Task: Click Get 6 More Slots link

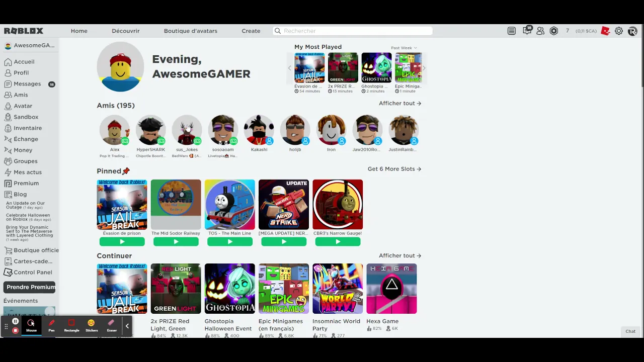Action: 394,169
